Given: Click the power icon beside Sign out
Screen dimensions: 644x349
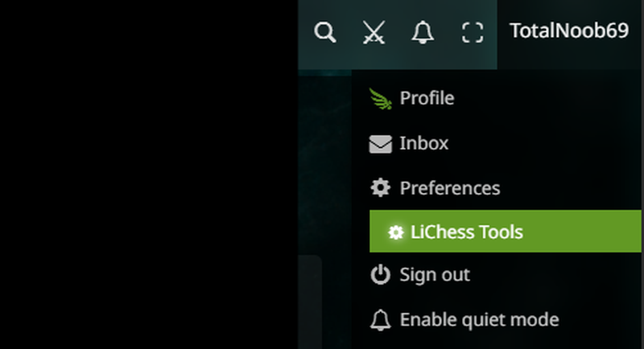Looking at the screenshot, I should point(380,274).
